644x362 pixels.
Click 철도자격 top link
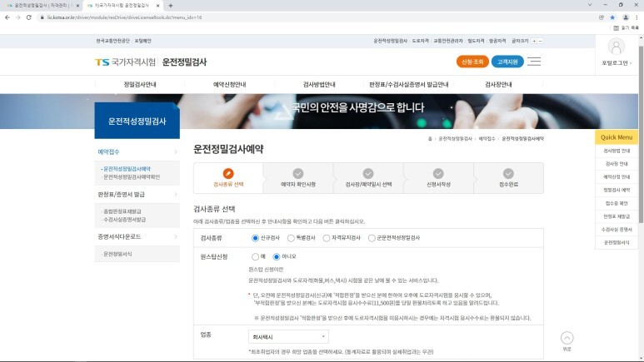click(x=476, y=41)
